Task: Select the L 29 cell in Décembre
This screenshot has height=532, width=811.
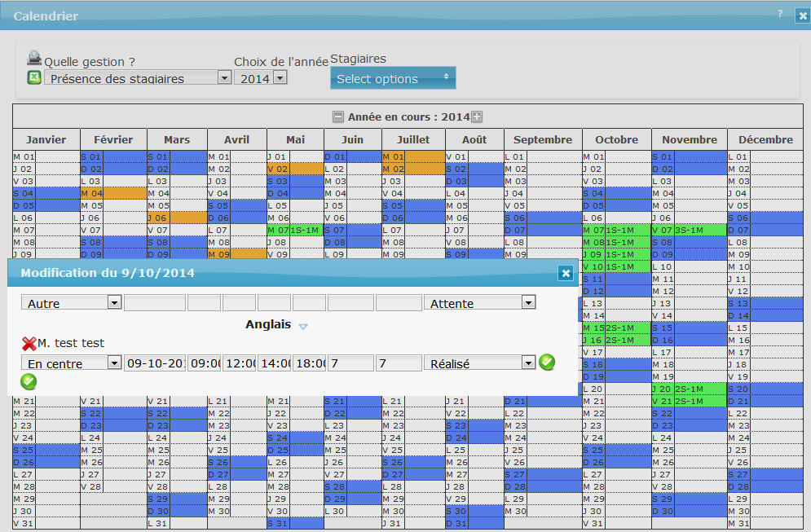Action: point(765,499)
